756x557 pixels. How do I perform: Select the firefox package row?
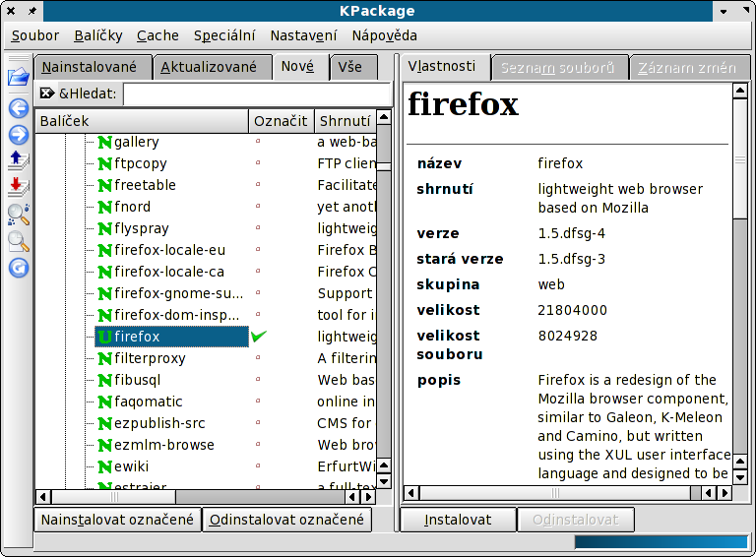coord(172,337)
